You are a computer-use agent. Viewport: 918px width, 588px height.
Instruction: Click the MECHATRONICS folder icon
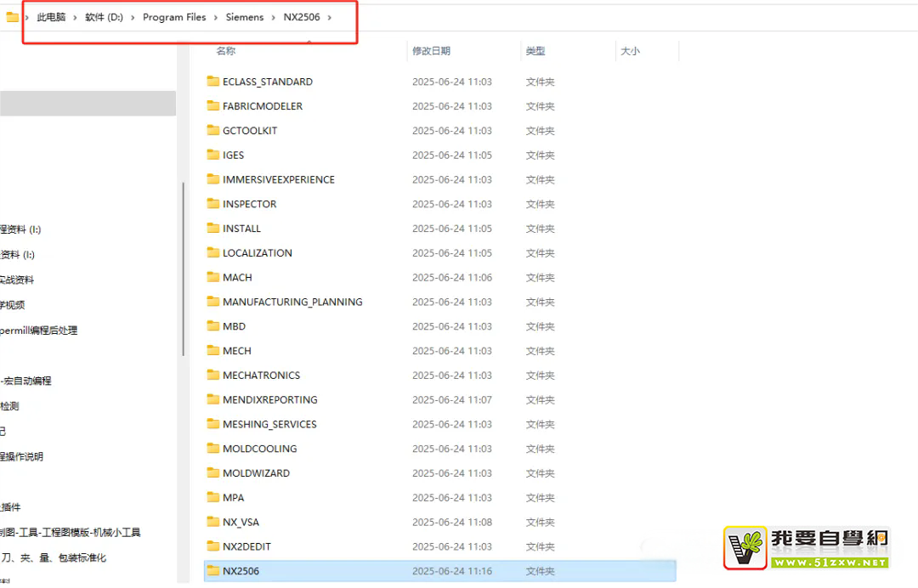[x=213, y=376]
